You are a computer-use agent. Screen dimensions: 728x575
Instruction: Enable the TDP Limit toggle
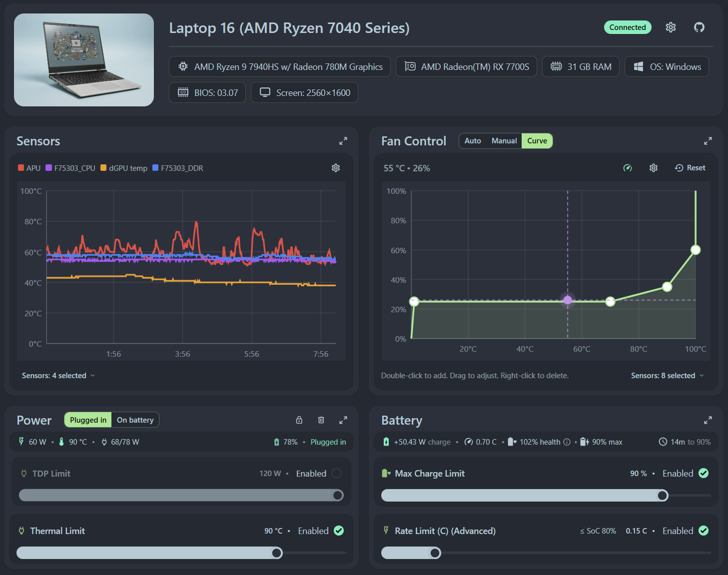(336, 473)
